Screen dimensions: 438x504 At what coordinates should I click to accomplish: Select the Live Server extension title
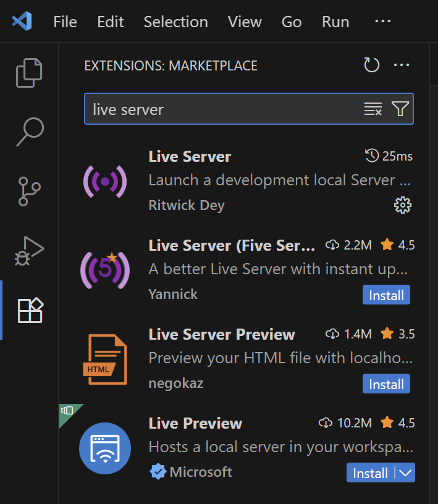click(x=190, y=157)
